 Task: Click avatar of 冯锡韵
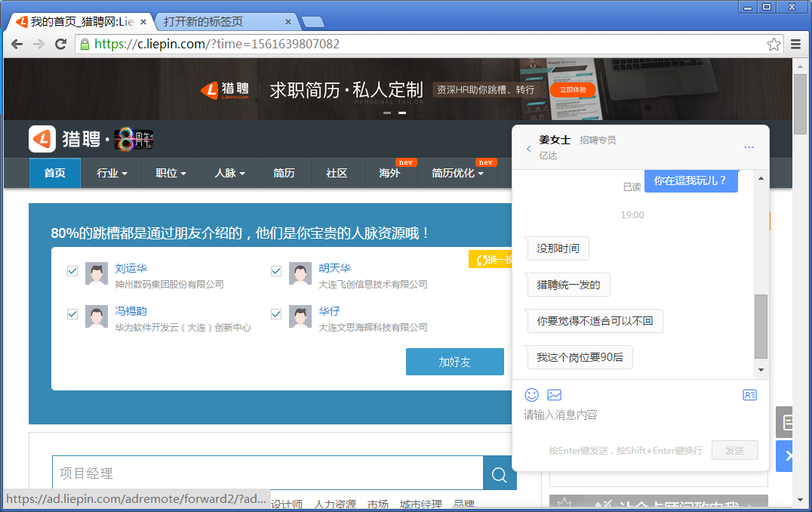[97, 316]
